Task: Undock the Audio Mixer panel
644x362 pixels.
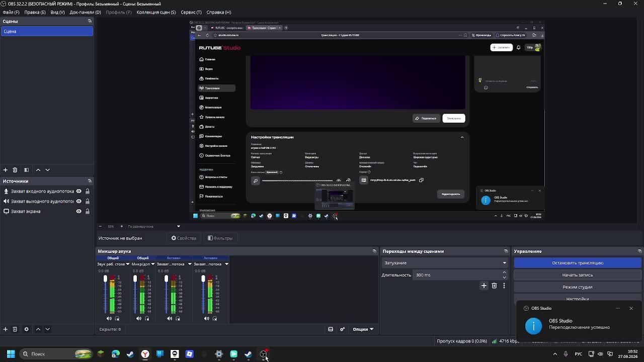Action: coord(374,251)
